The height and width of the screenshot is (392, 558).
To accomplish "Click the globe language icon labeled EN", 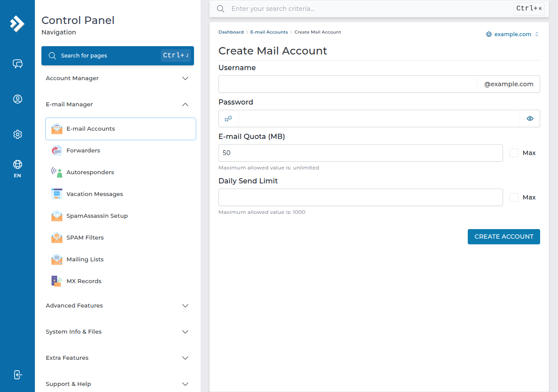I will (x=17, y=164).
